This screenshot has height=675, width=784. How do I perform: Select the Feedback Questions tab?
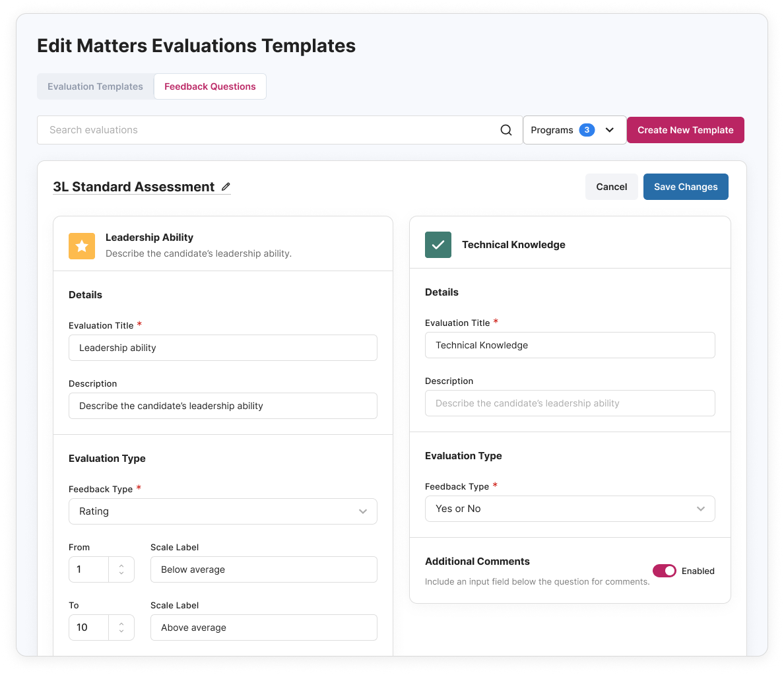click(x=210, y=86)
